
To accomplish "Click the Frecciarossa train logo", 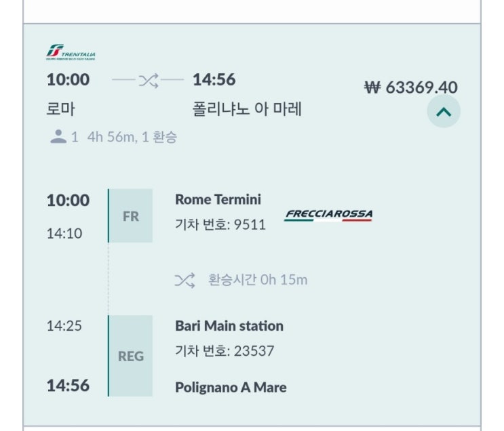I will pyautogui.click(x=328, y=215).
